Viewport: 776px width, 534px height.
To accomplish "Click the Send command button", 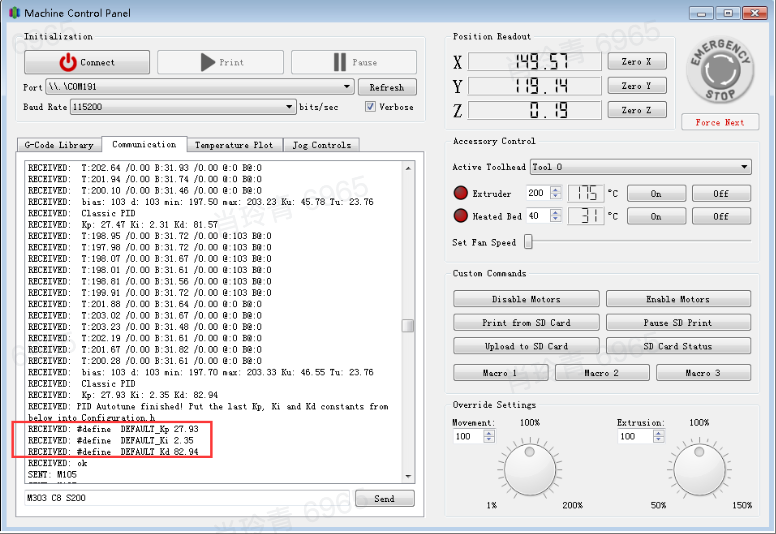I will 384,498.
